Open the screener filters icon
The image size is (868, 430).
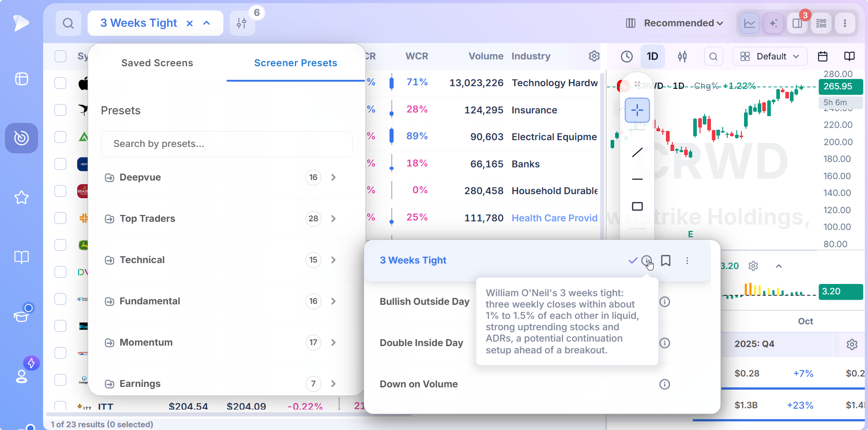(x=242, y=23)
